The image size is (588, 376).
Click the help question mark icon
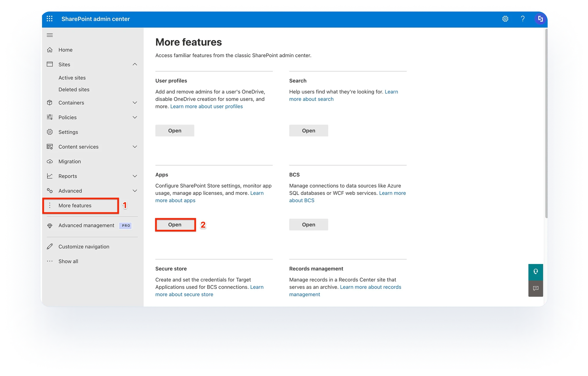pos(523,19)
